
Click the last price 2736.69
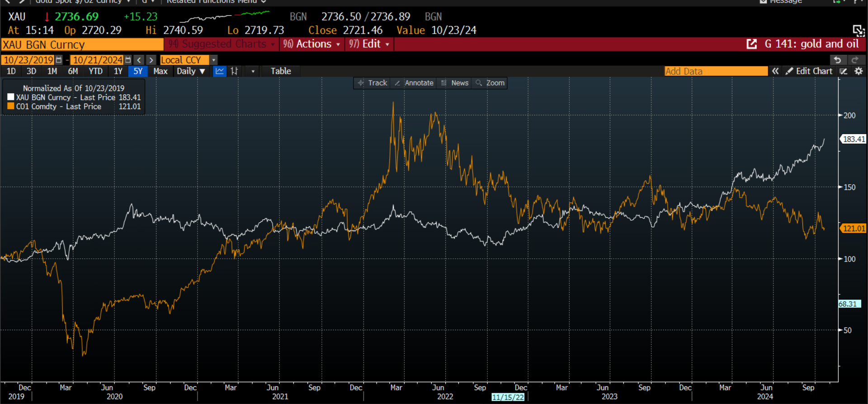(x=76, y=17)
